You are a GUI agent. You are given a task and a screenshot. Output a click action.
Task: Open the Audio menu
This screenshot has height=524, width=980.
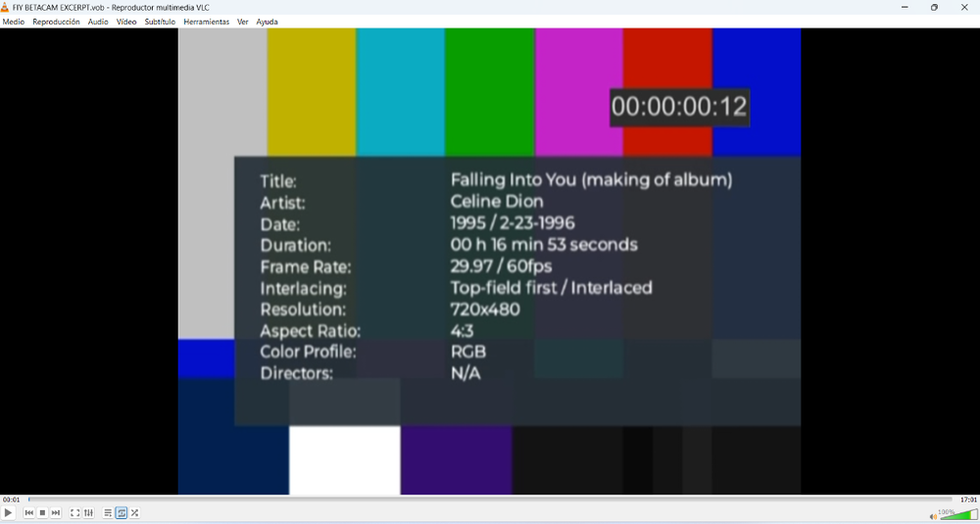(98, 22)
